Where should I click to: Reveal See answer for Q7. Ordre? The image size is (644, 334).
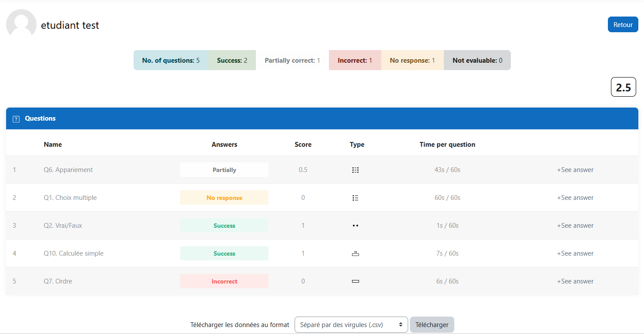[x=575, y=281]
